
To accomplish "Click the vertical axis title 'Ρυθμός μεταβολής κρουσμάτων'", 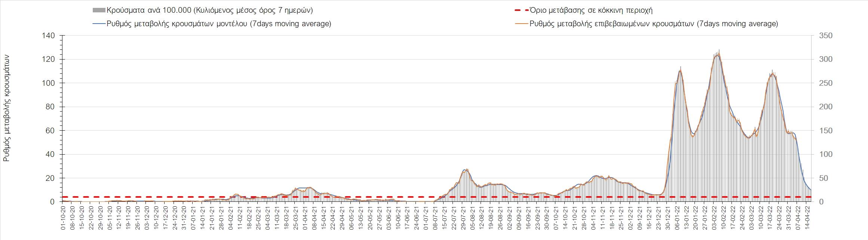I will tap(6, 108).
